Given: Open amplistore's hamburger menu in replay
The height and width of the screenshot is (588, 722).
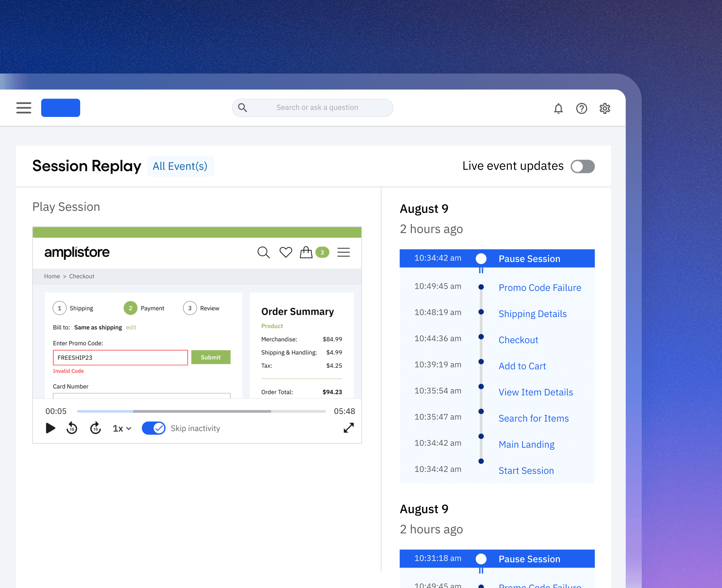Looking at the screenshot, I should click(x=343, y=252).
